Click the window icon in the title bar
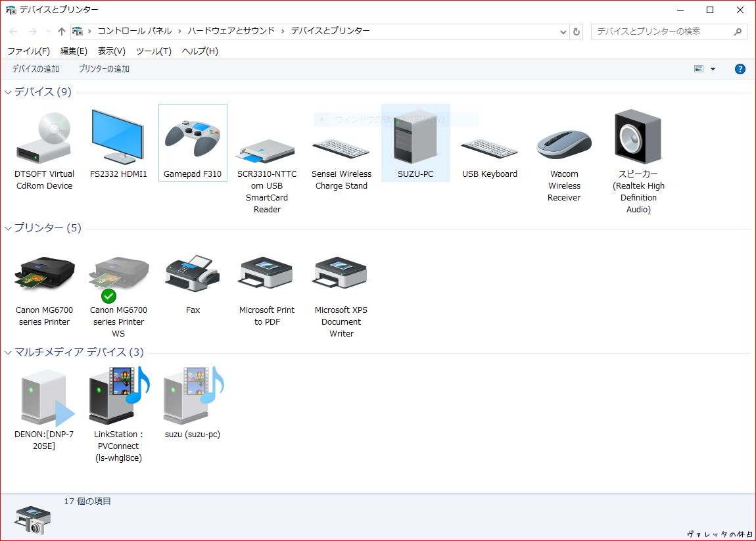 [x=11, y=10]
